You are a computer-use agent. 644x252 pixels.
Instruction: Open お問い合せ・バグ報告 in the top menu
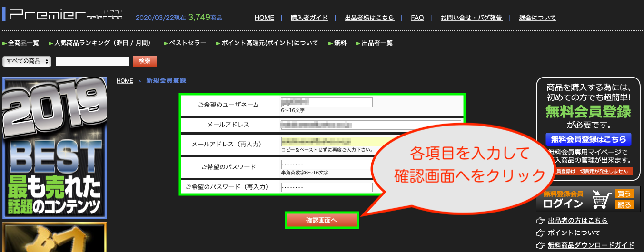coord(471,18)
